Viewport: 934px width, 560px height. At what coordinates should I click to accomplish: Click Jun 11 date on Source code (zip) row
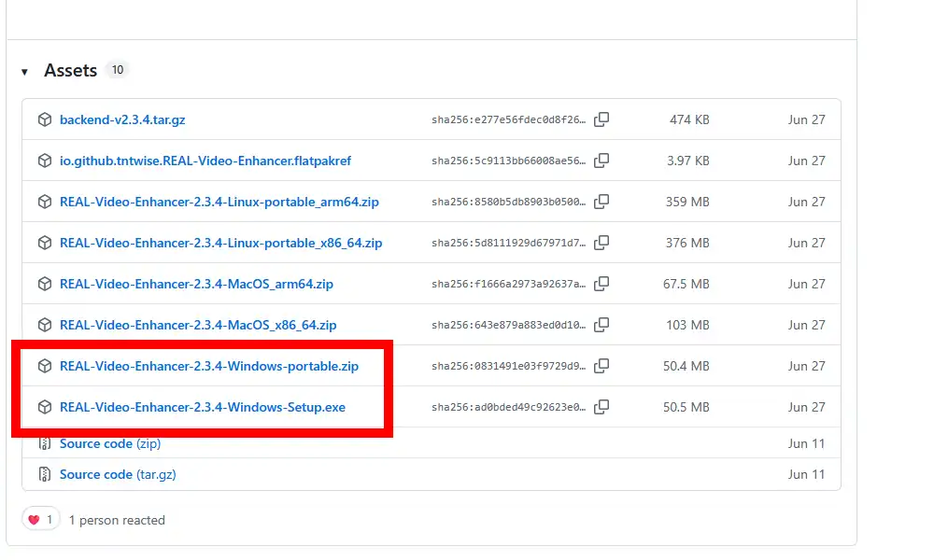click(x=807, y=443)
